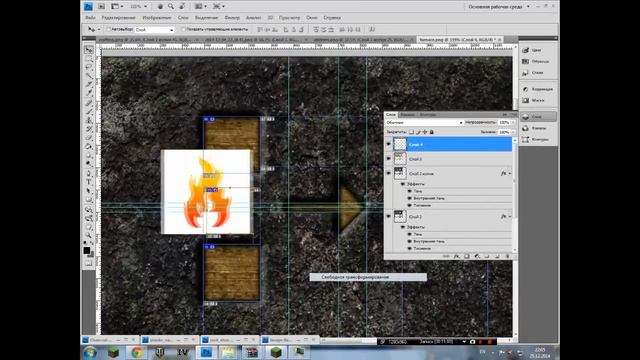Select the Horizontal Type tool

[89, 182]
